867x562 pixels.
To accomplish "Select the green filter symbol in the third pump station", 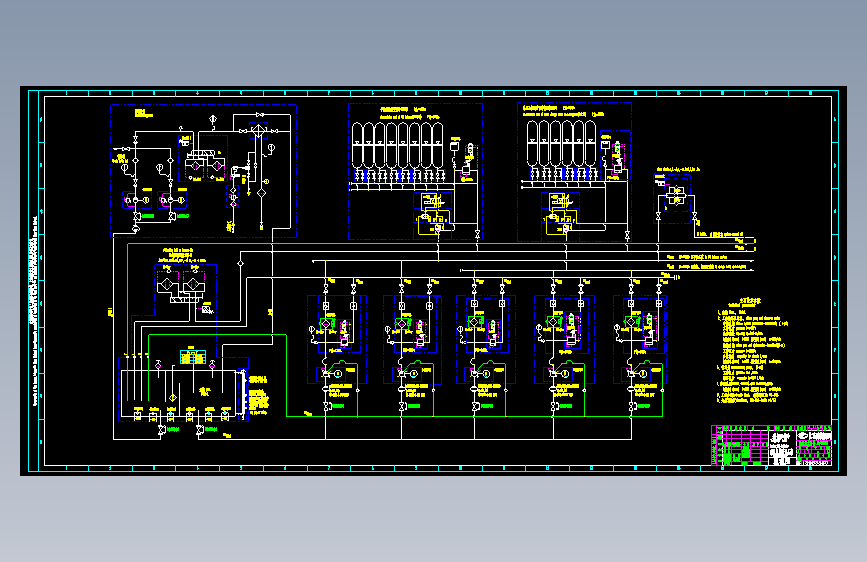I will coord(474,321).
